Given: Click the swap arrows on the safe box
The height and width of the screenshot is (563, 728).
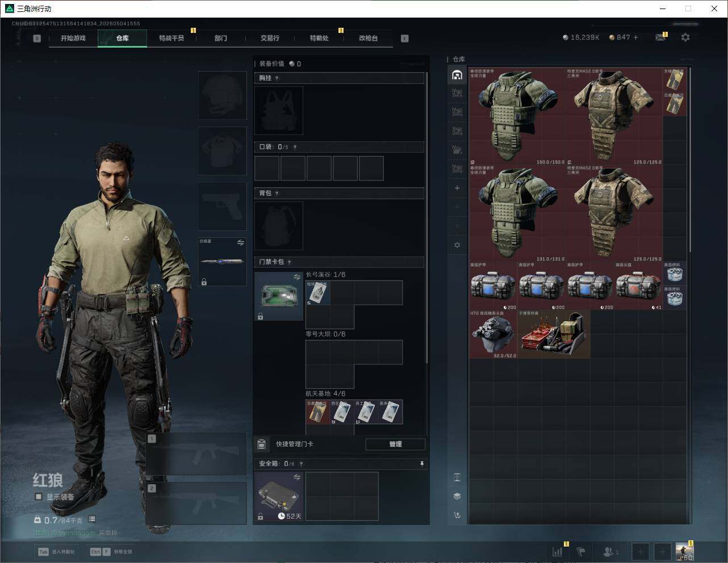Looking at the screenshot, I should [297, 478].
